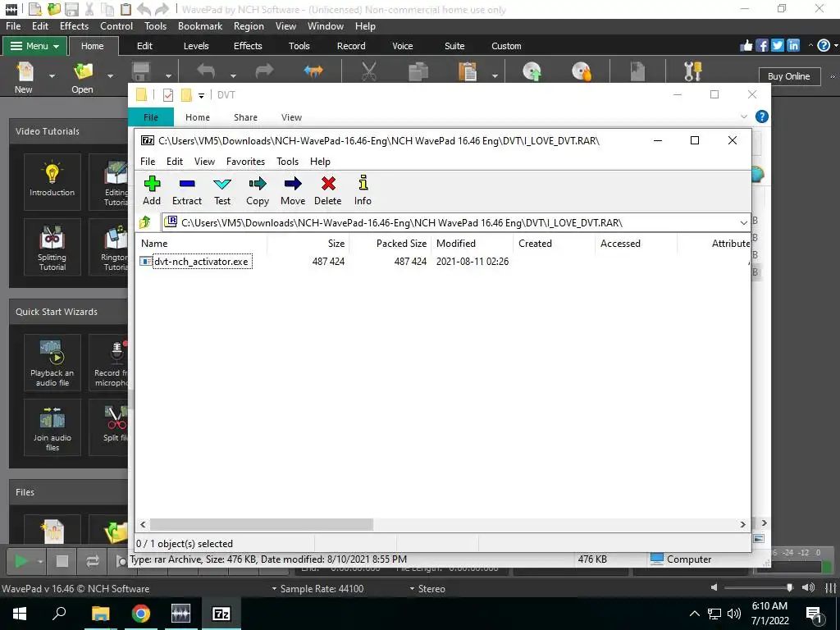Open WavePad Bookmark menu
Image resolution: width=840 pixels, height=630 pixels.
(200, 25)
